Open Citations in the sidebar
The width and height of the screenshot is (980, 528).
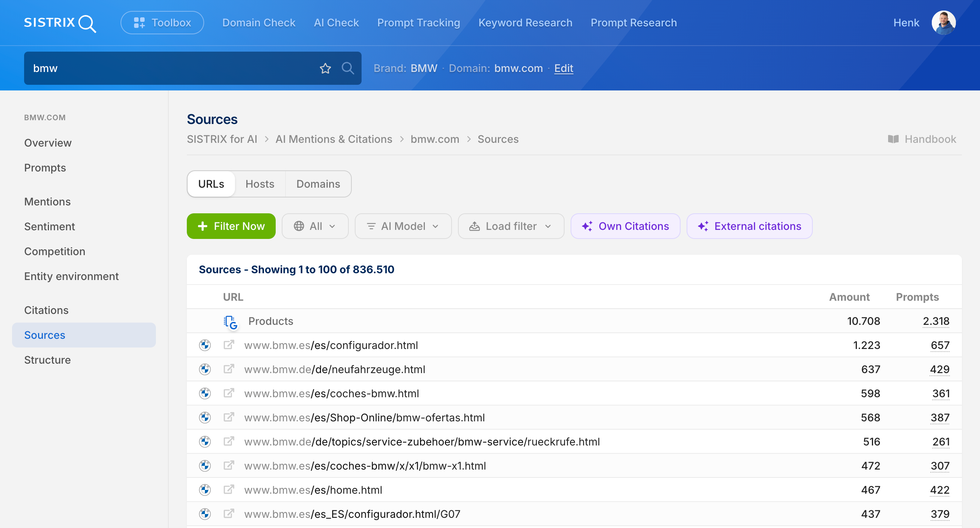pyautogui.click(x=46, y=310)
